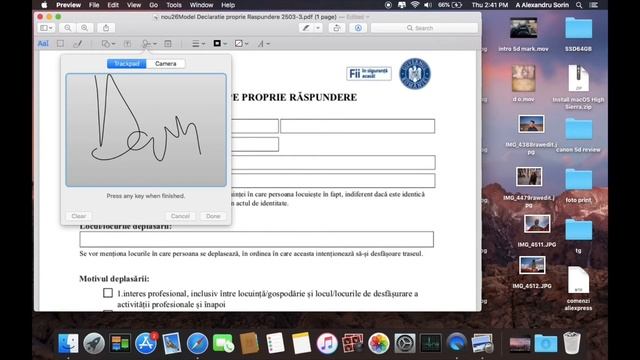Open the document title Edited dropdown

click(x=358, y=17)
